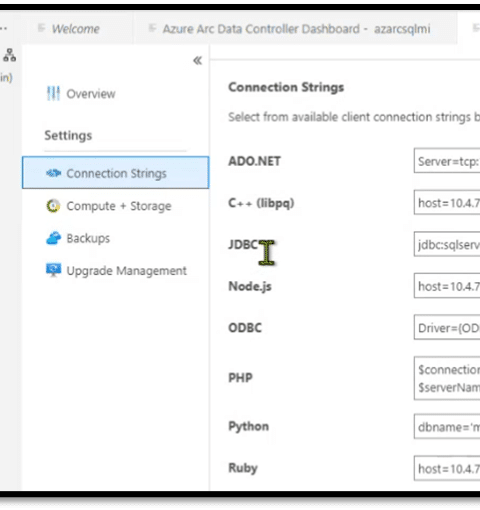480x510 pixels.
Task: Switch to the Welcome tab
Action: [x=76, y=29]
